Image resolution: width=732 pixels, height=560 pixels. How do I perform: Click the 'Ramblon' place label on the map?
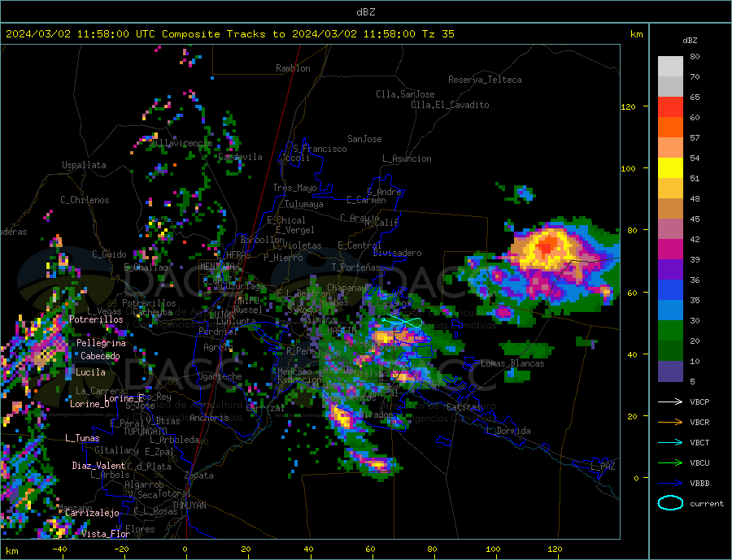click(x=293, y=68)
